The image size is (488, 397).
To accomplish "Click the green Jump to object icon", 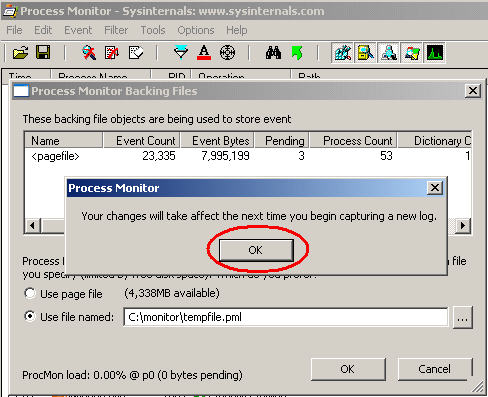I will [297, 53].
